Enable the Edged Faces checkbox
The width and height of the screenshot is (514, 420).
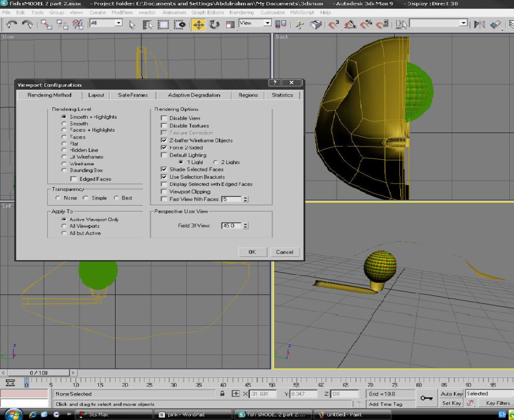point(74,179)
